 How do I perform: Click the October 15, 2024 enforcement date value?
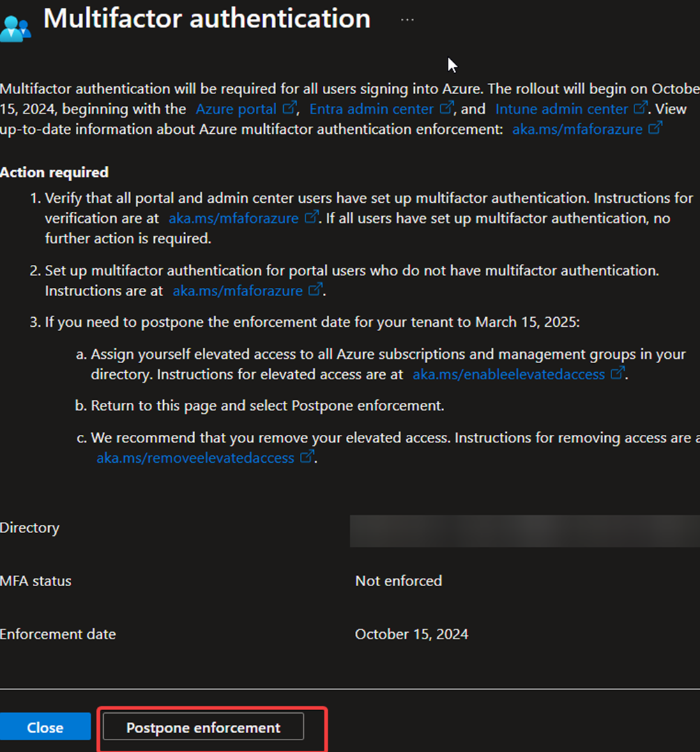pyautogui.click(x=411, y=634)
